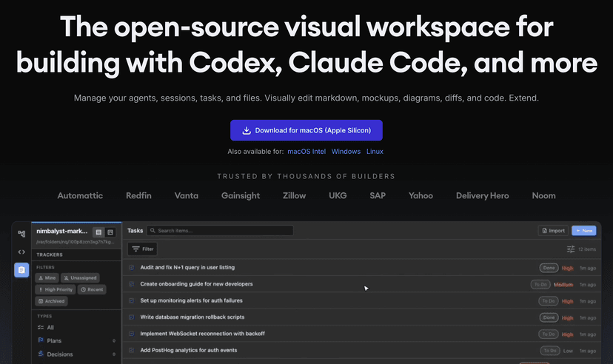Create a task with the New button
This screenshot has height=364, width=613.
[584, 231]
